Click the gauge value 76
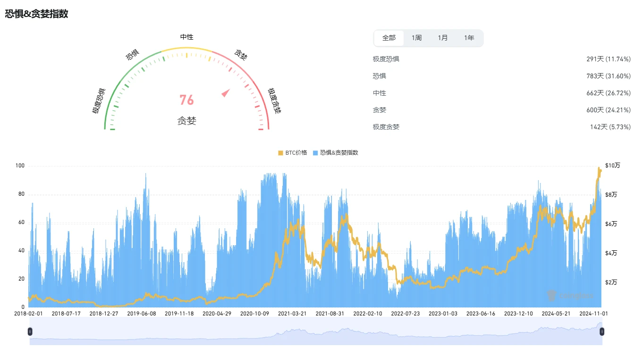This screenshot has height=364, width=634. pos(186,100)
